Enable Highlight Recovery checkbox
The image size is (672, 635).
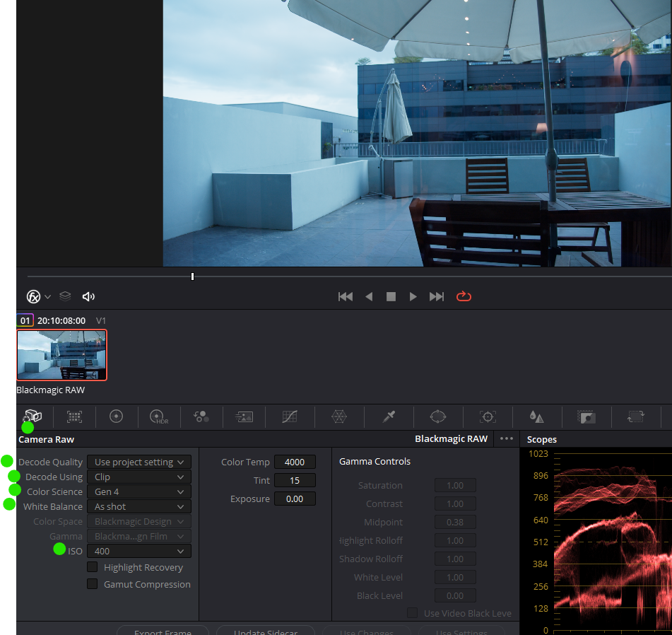pos(93,567)
